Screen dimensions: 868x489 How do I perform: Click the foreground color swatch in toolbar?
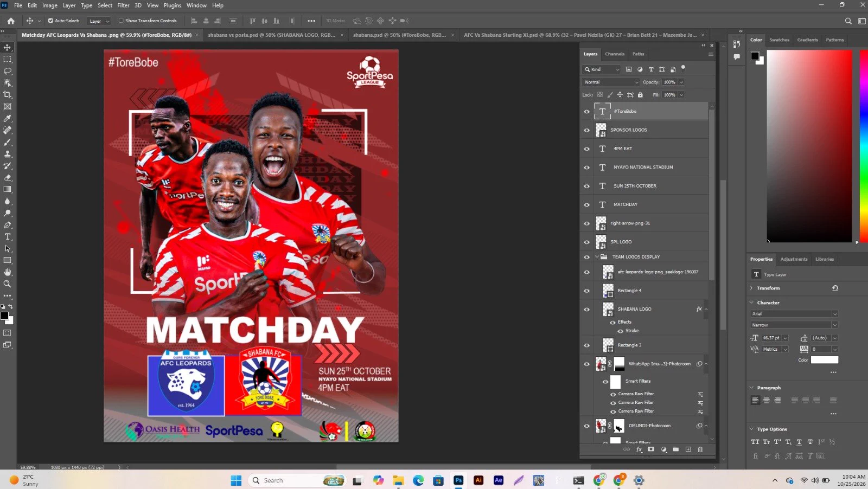4,316
